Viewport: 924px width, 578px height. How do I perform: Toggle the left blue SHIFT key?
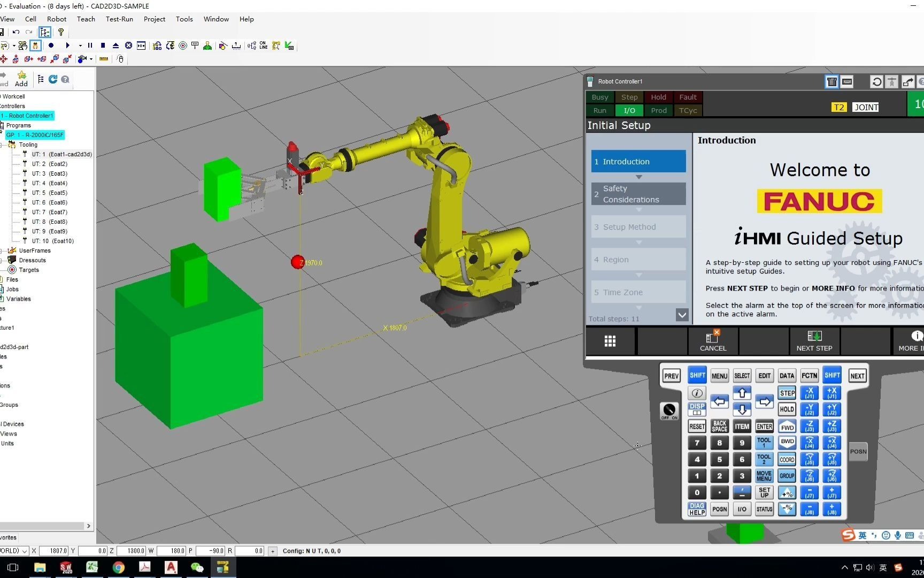pos(697,375)
